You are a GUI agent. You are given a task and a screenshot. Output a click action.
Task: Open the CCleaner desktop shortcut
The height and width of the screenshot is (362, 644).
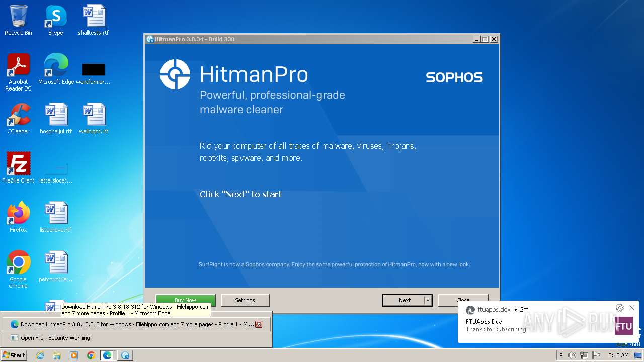(x=18, y=119)
